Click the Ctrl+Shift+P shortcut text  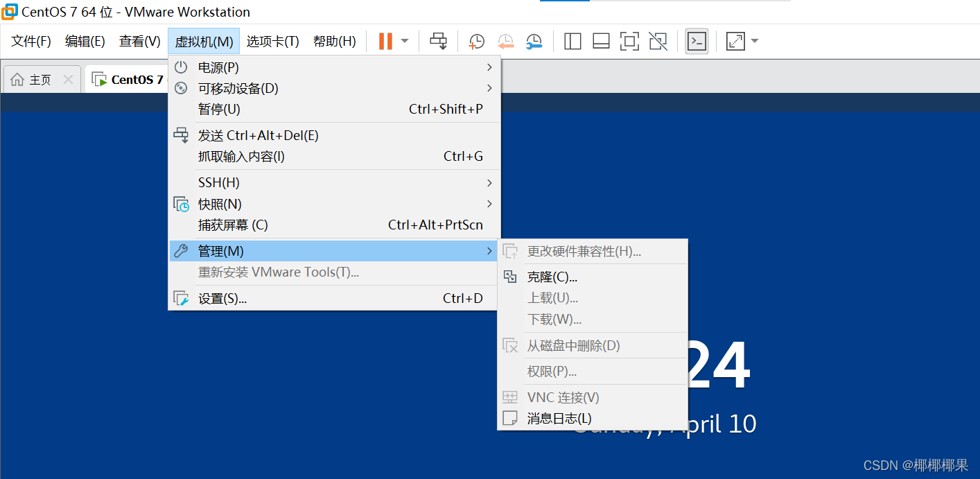[x=446, y=109]
